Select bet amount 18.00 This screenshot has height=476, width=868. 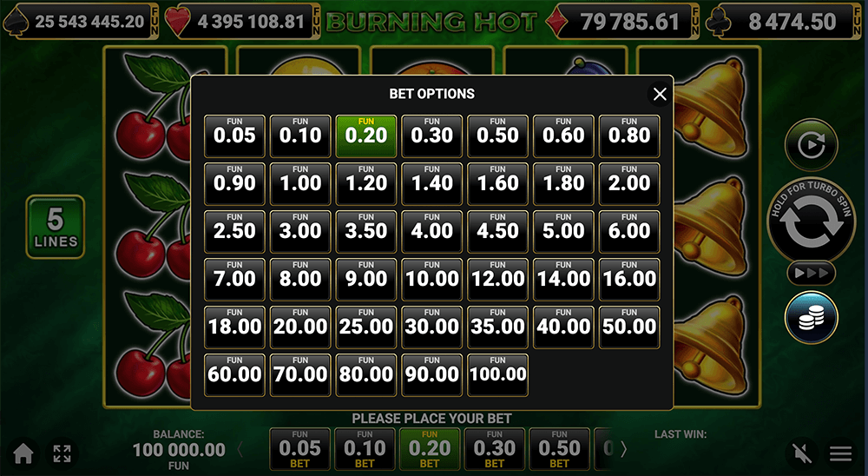coord(234,327)
